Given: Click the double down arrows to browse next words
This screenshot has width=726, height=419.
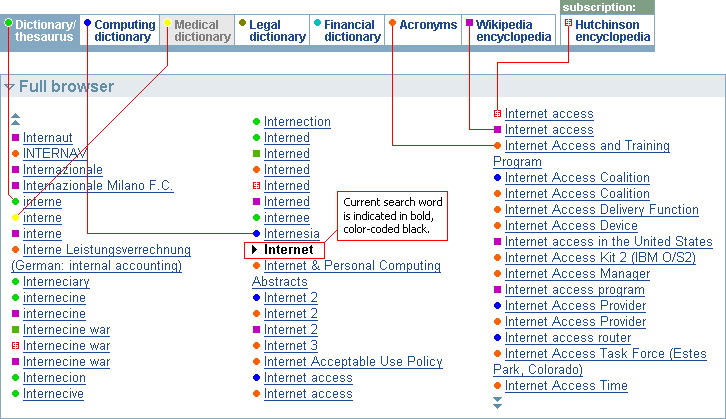Looking at the screenshot, I should click(x=497, y=403).
